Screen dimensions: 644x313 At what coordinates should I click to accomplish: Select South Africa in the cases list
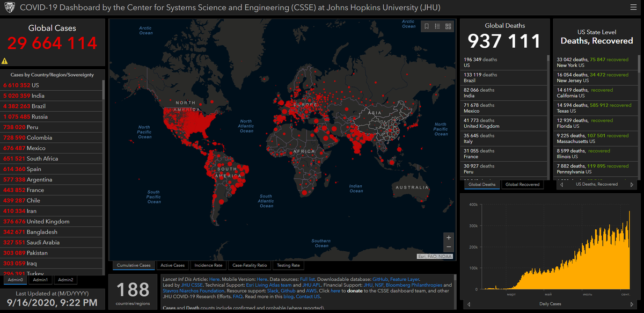tap(51, 158)
